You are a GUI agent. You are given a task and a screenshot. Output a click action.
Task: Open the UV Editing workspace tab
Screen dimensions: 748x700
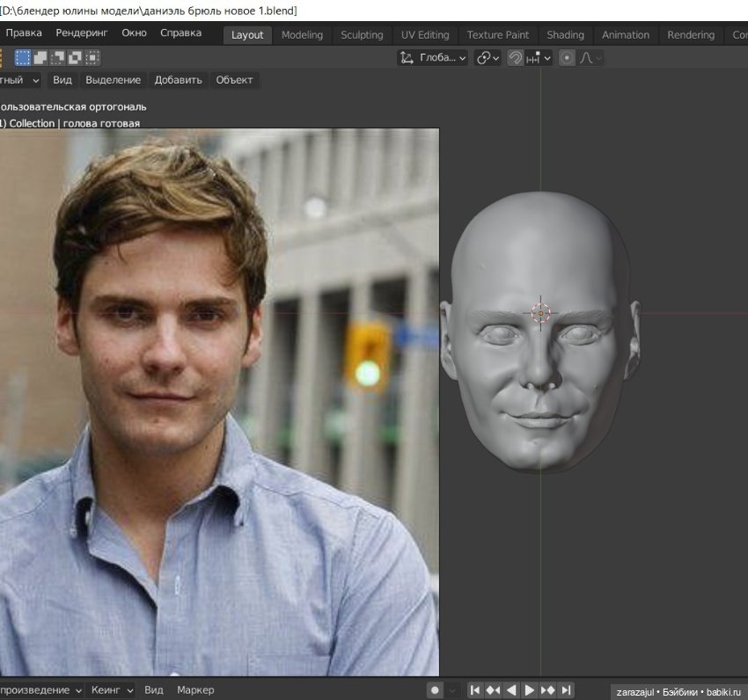pos(425,35)
